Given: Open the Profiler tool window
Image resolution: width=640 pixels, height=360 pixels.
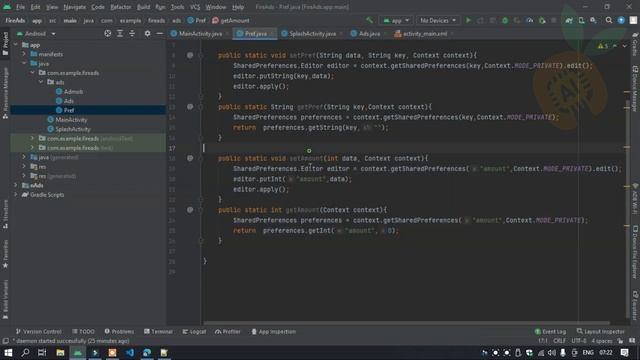Looking at the screenshot, I should click(227, 331).
